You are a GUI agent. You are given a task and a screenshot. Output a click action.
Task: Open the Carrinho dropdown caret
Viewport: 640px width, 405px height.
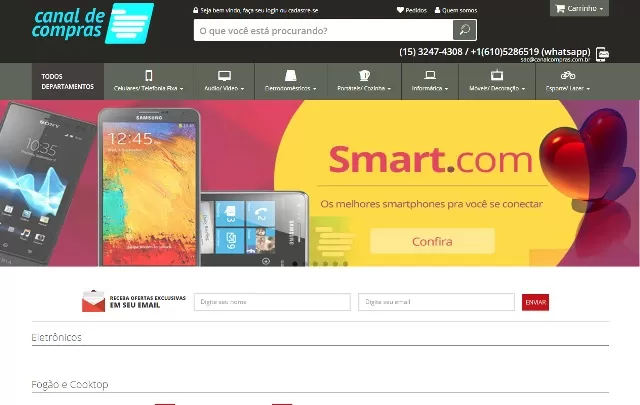(x=601, y=9)
